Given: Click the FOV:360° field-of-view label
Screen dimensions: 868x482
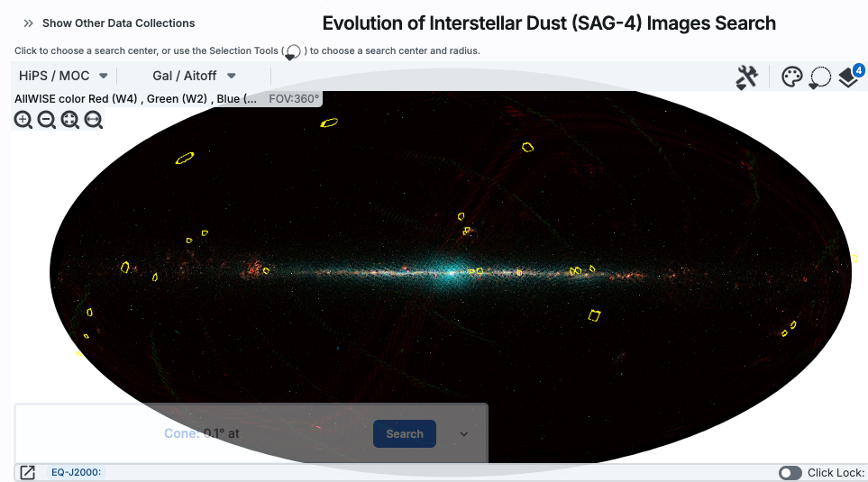Looking at the screenshot, I should (294, 99).
